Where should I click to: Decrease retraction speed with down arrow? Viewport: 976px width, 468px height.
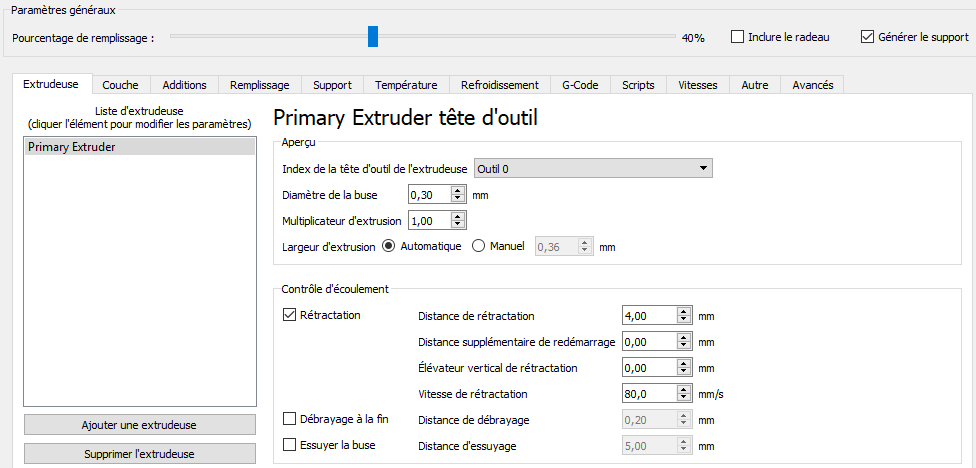click(684, 398)
